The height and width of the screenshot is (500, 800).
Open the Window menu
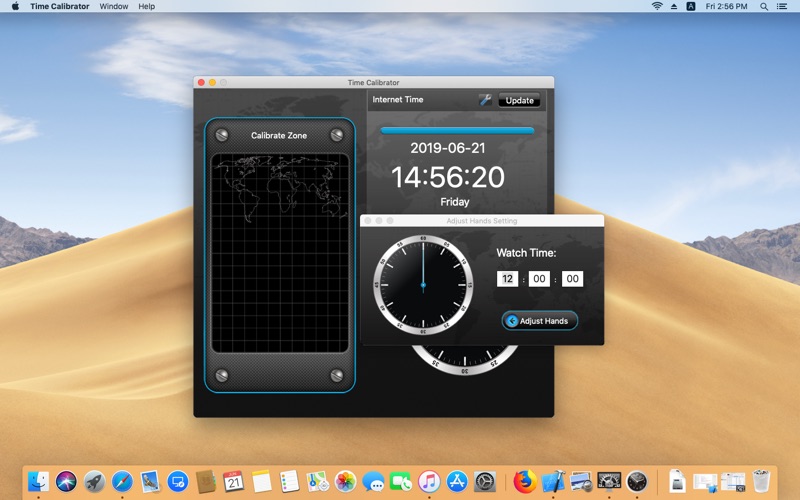[x=114, y=6]
